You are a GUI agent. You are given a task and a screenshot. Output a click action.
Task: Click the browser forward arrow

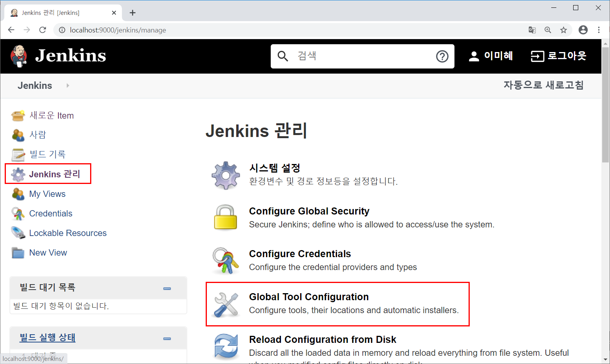[x=27, y=30]
